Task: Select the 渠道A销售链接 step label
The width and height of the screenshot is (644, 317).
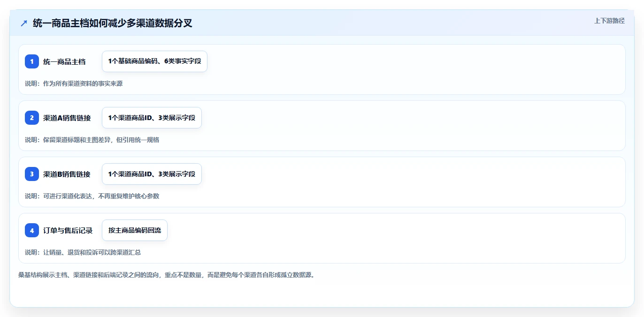Action: point(67,118)
